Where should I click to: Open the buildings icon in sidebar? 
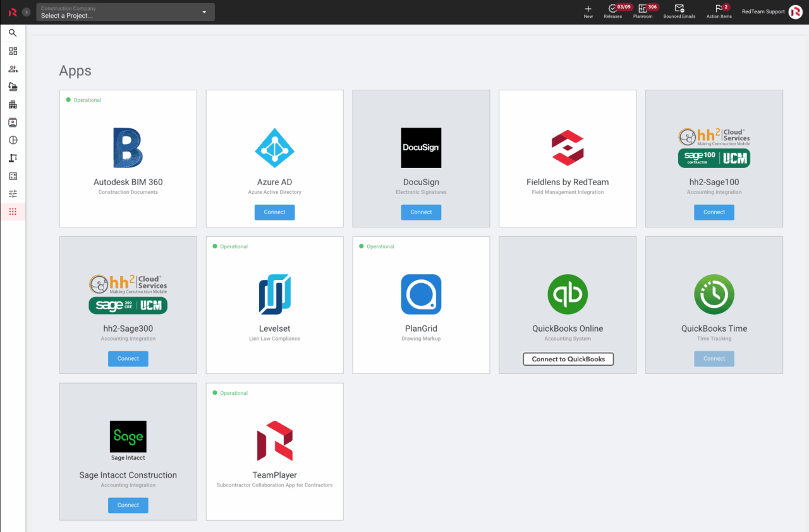tap(13, 104)
